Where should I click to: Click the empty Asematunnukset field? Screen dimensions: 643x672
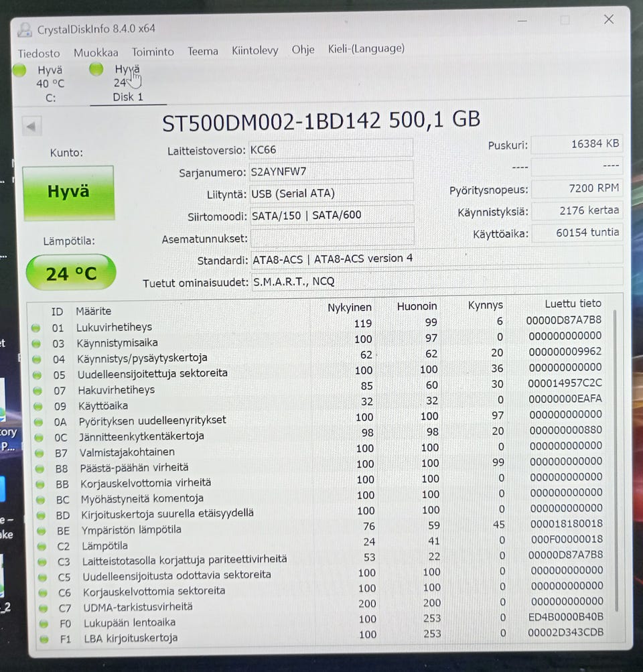tap(332, 237)
